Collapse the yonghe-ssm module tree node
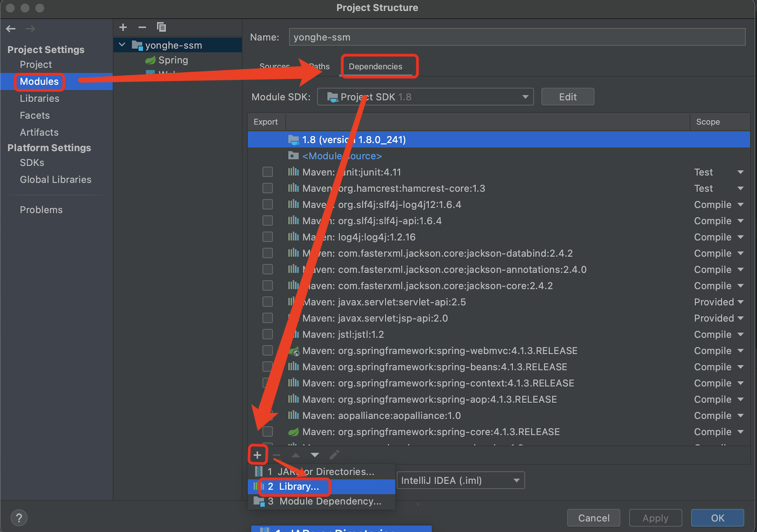Image resolution: width=757 pixels, height=532 pixels. click(x=122, y=45)
